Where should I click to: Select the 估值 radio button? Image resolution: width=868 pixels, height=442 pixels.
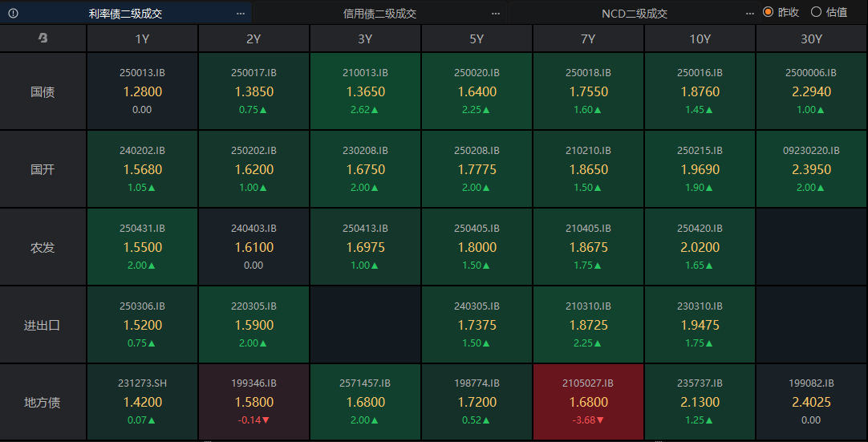(x=817, y=12)
